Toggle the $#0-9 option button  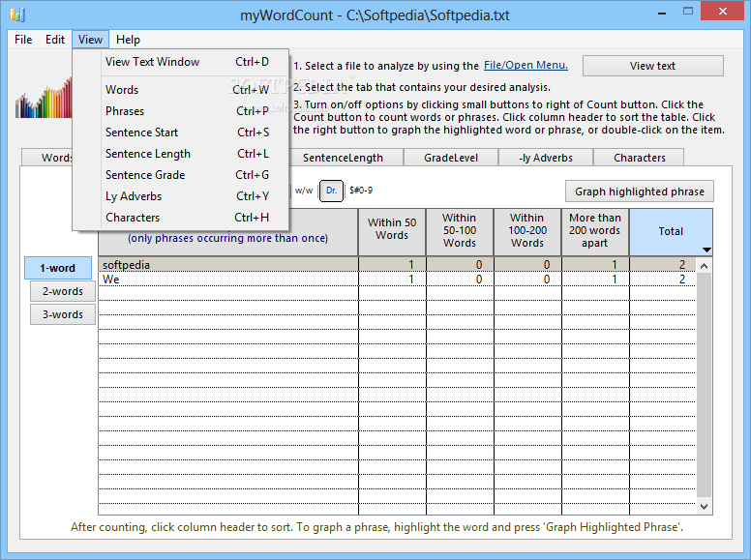[x=361, y=191]
